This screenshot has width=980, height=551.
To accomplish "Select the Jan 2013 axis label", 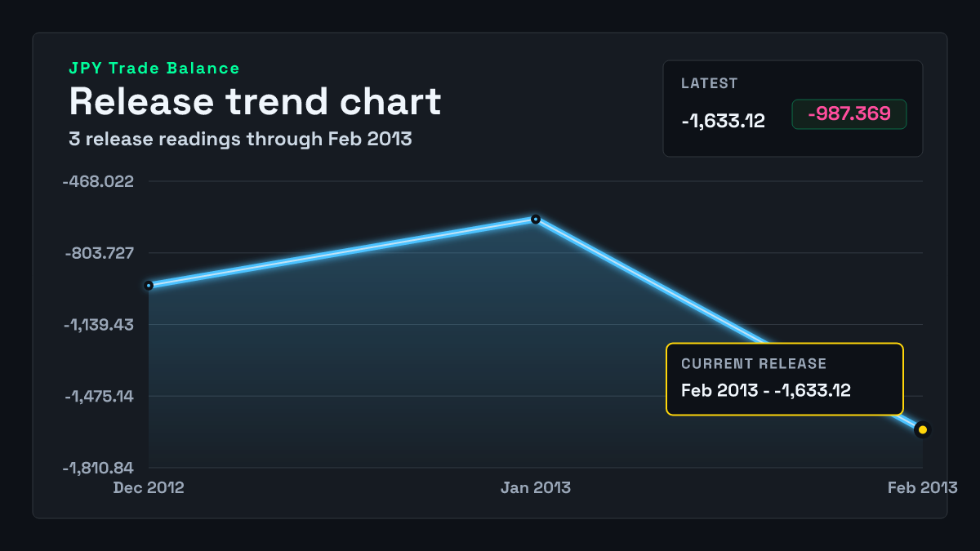I will point(536,488).
